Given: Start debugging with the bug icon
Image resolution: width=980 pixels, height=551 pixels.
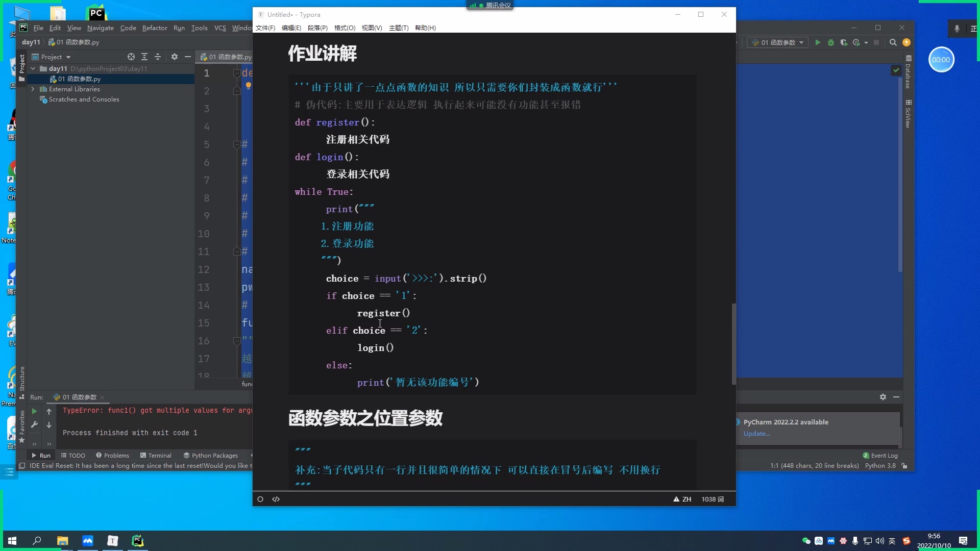Looking at the screenshot, I should pos(831,42).
